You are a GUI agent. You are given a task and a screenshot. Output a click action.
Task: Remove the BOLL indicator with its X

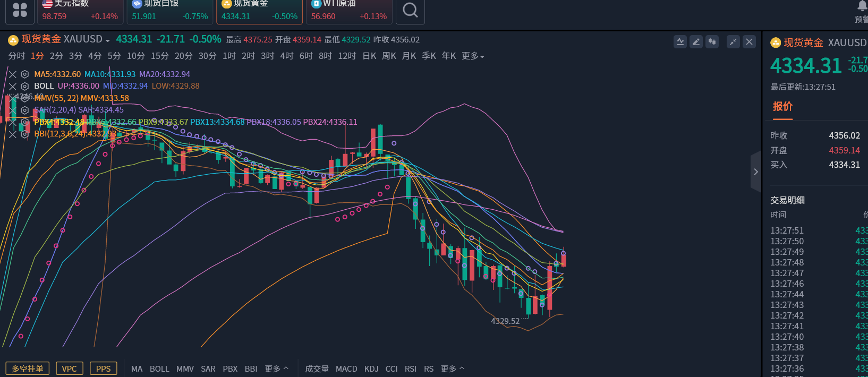(x=13, y=86)
